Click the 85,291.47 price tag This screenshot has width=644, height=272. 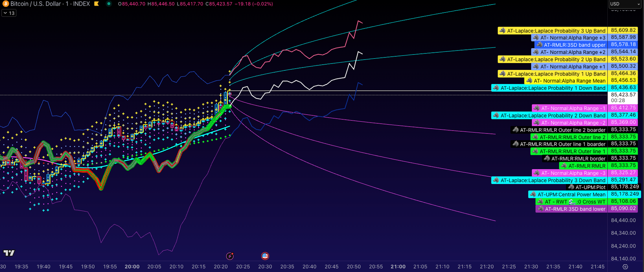click(623, 180)
